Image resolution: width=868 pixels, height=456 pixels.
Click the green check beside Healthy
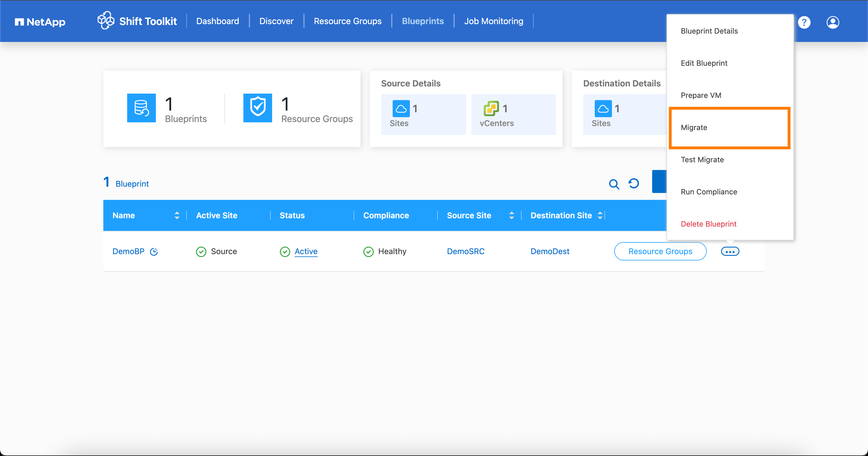point(368,252)
